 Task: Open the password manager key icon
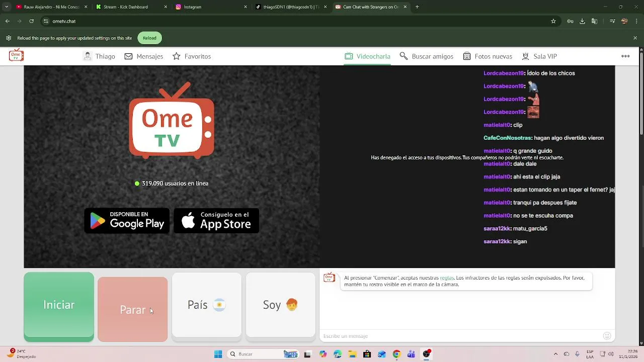(x=570, y=21)
